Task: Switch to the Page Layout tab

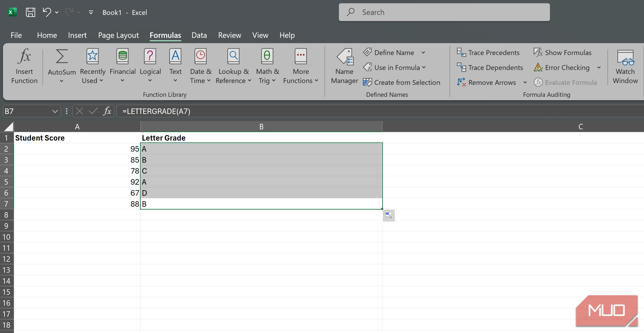Action: pos(118,35)
